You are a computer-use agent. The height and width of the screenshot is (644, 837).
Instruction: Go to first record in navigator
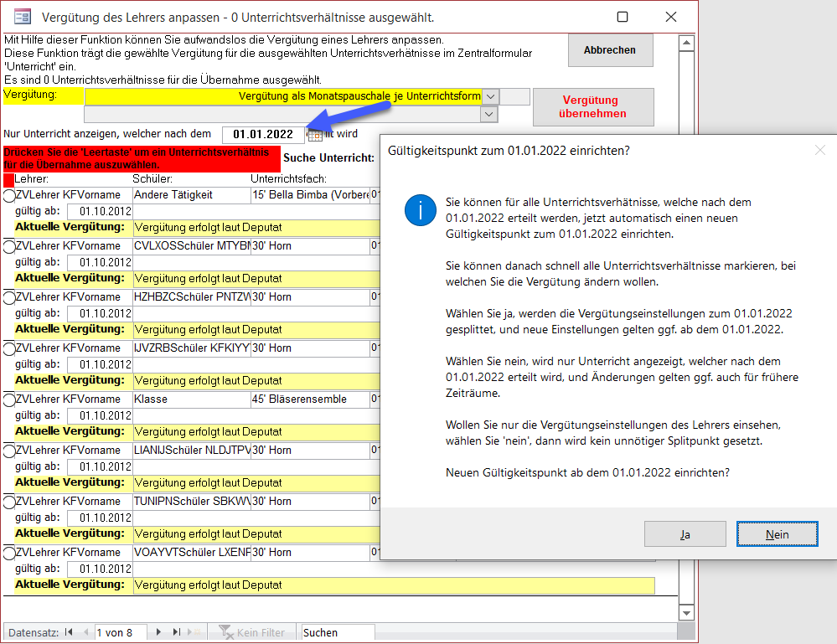pyautogui.click(x=69, y=632)
